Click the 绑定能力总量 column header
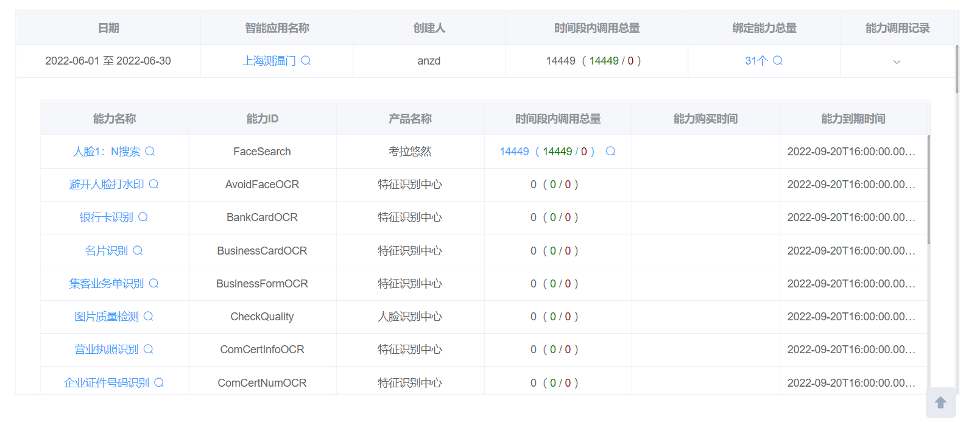Viewport: 980px width, 422px height. [x=764, y=28]
